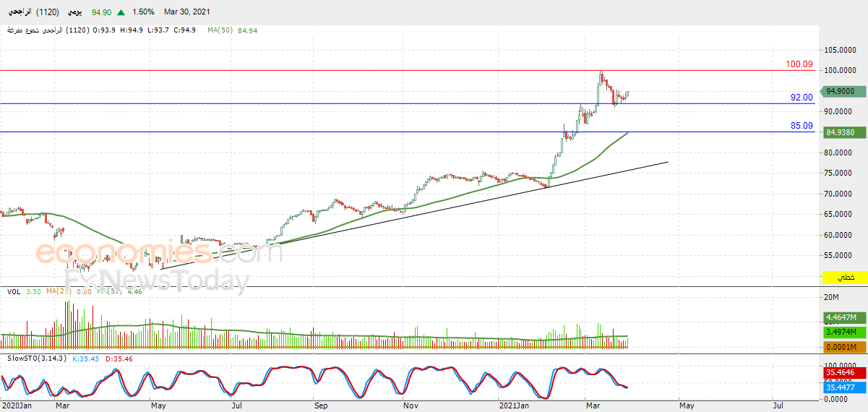Click the D:35.46 stochastic value
868x412 pixels.
(x=120, y=359)
